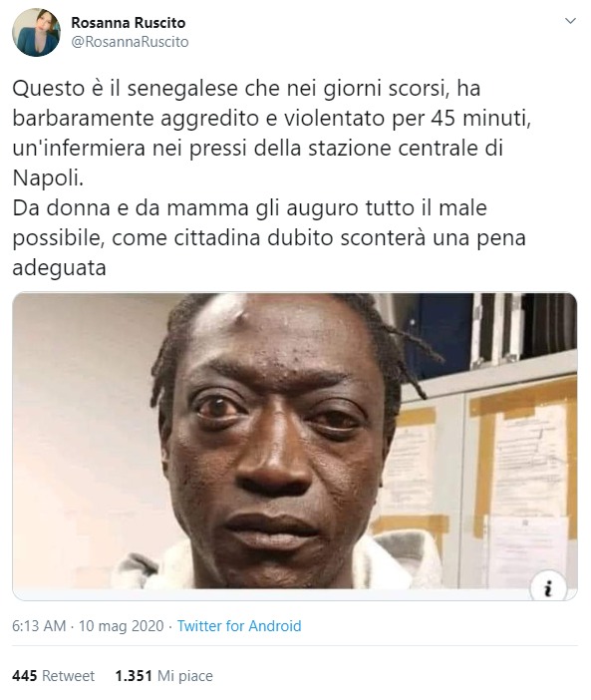Click the 6:13 AM timestamp

point(39,626)
